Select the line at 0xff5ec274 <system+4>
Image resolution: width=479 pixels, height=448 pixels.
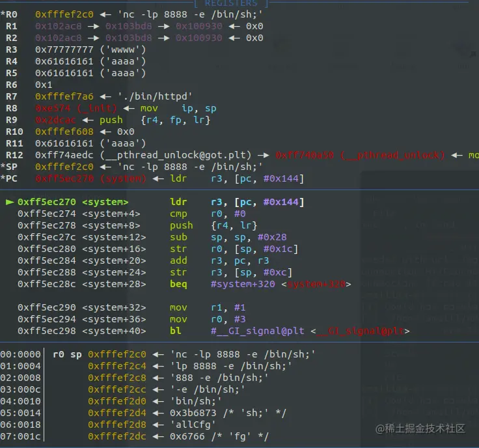(131, 214)
